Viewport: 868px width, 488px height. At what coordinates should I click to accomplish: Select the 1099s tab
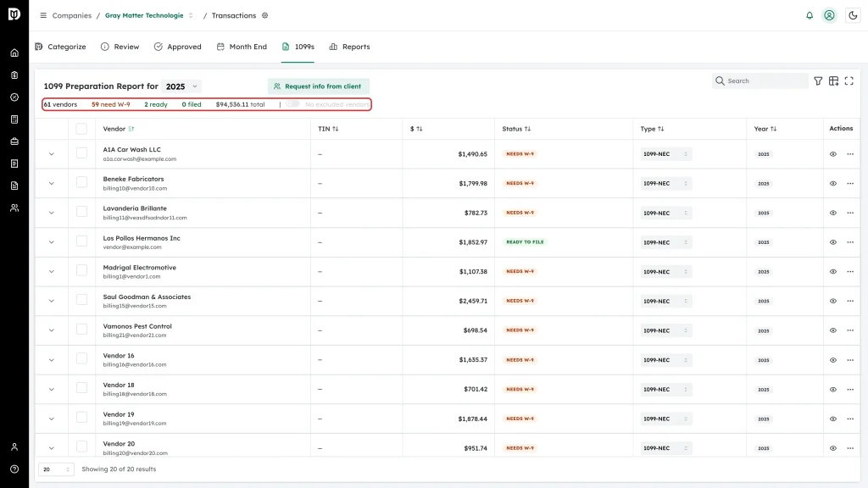point(298,47)
